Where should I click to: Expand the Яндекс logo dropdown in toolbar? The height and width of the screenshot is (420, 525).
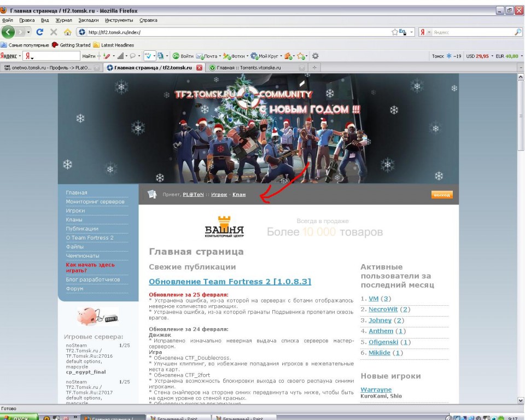pyautogui.click(x=20, y=56)
